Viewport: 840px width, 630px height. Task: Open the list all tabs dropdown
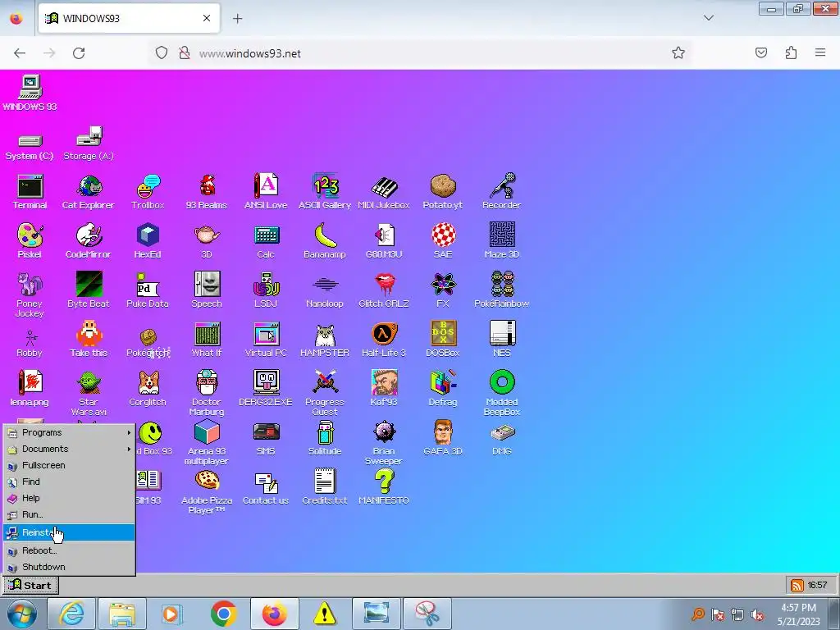pyautogui.click(x=708, y=18)
